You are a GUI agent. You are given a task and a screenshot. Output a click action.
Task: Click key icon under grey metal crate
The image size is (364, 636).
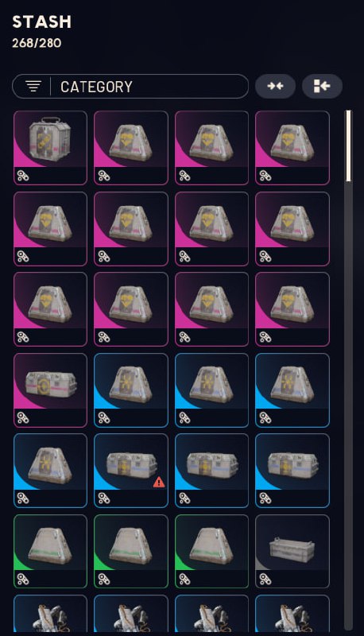[265, 580]
